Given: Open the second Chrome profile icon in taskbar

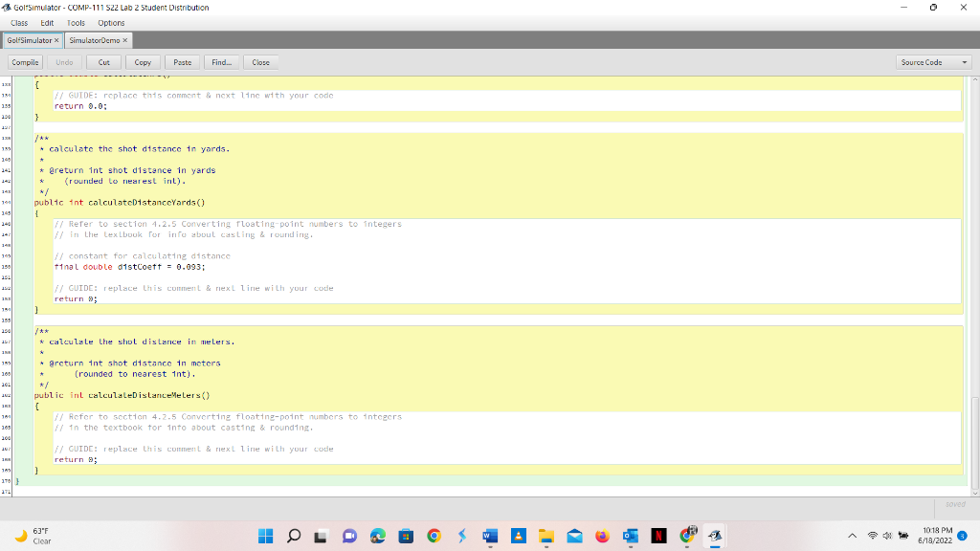Looking at the screenshot, I should coord(687,536).
